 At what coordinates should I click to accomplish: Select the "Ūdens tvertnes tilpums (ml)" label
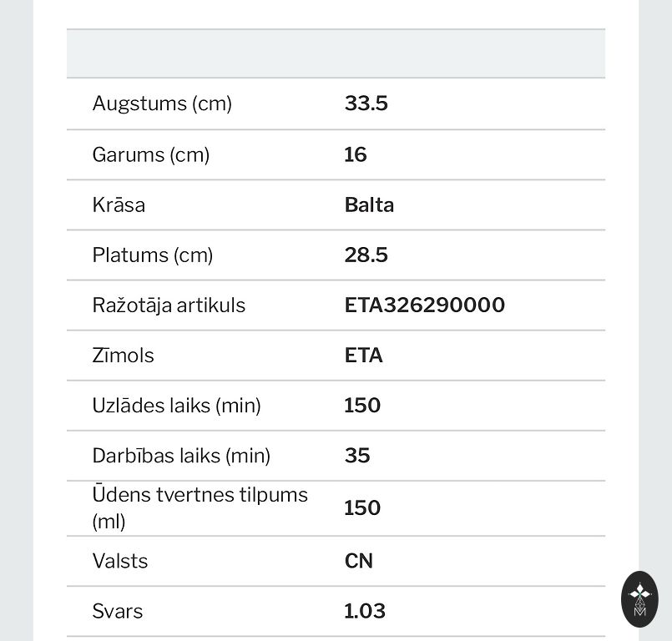200,507
